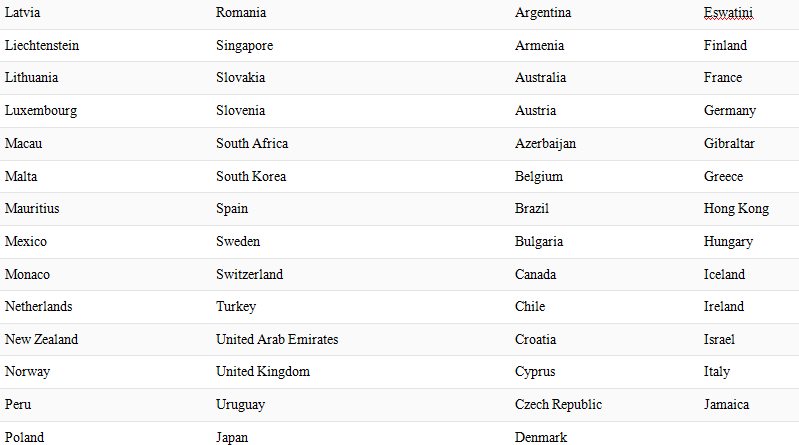
Task: Select the Denmark cell
Action: 541,437
